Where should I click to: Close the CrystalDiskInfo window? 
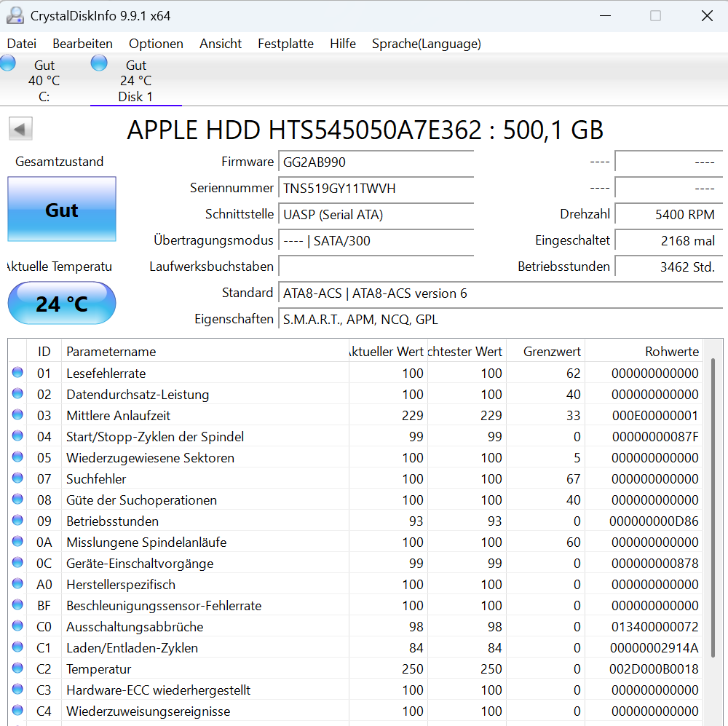click(707, 16)
